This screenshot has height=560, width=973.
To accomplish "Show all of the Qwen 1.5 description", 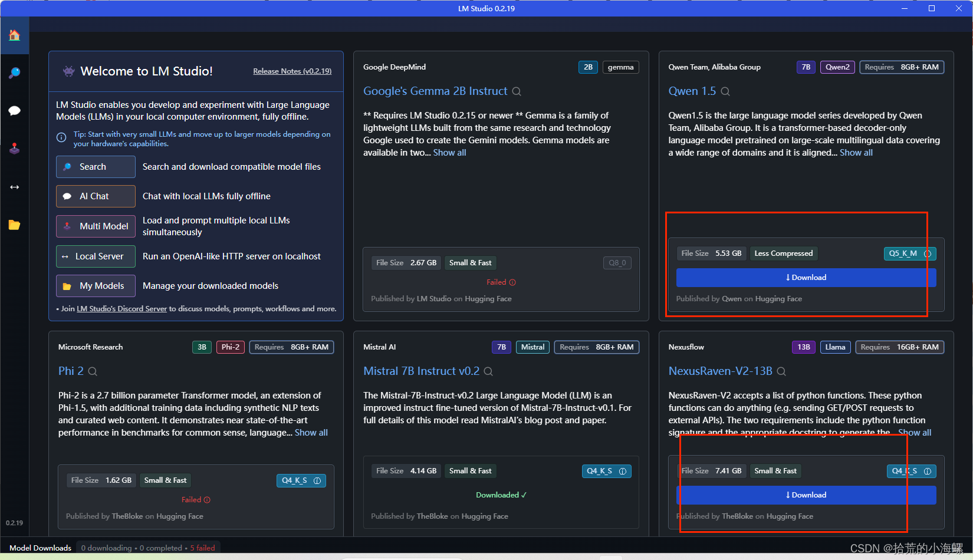I will pos(856,153).
